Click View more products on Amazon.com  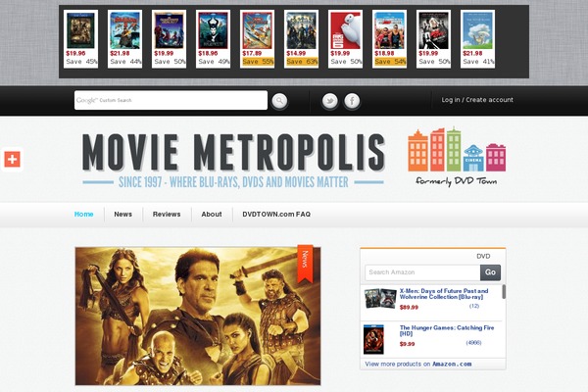point(418,364)
